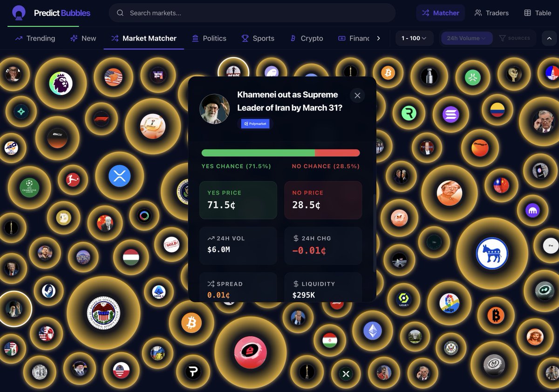Screen dimensions: 559x392
Task: Open the Premier League bubble
Action: pos(61,83)
